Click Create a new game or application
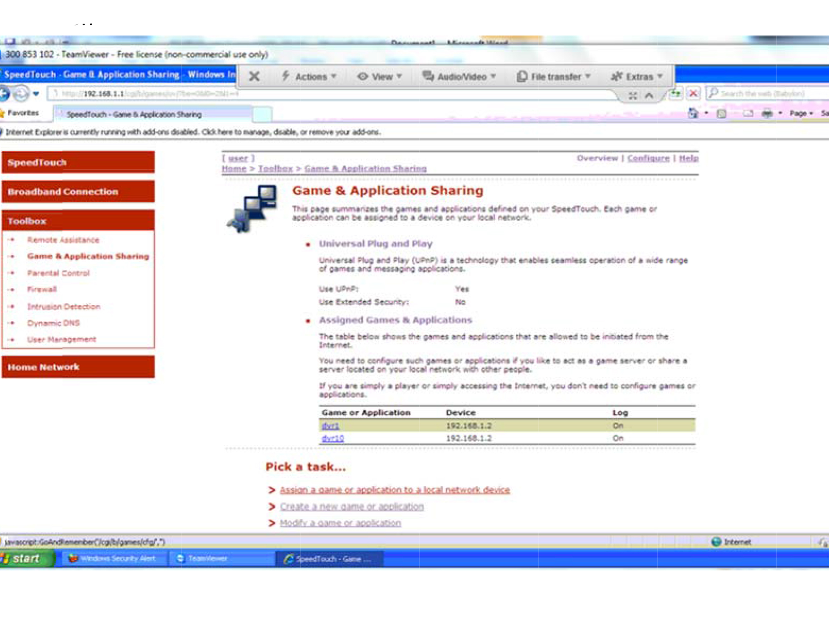The image size is (829, 644). pos(352,506)
